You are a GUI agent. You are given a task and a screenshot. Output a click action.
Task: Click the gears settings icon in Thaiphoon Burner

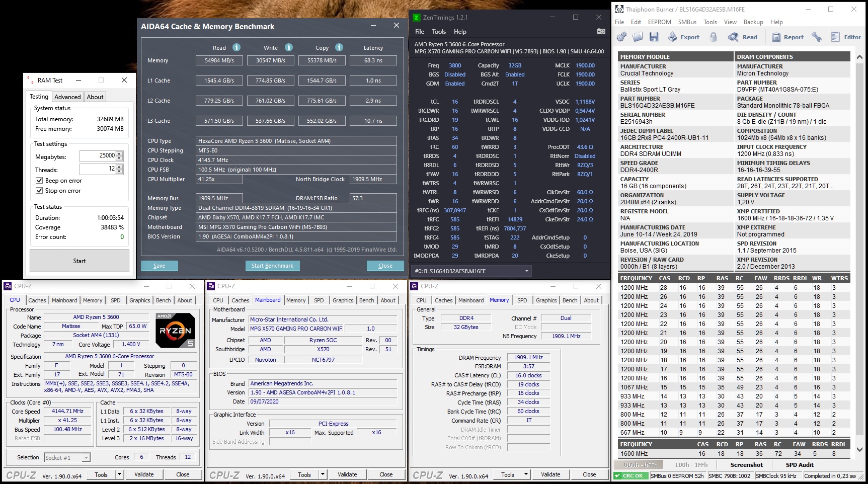point(621,37)
